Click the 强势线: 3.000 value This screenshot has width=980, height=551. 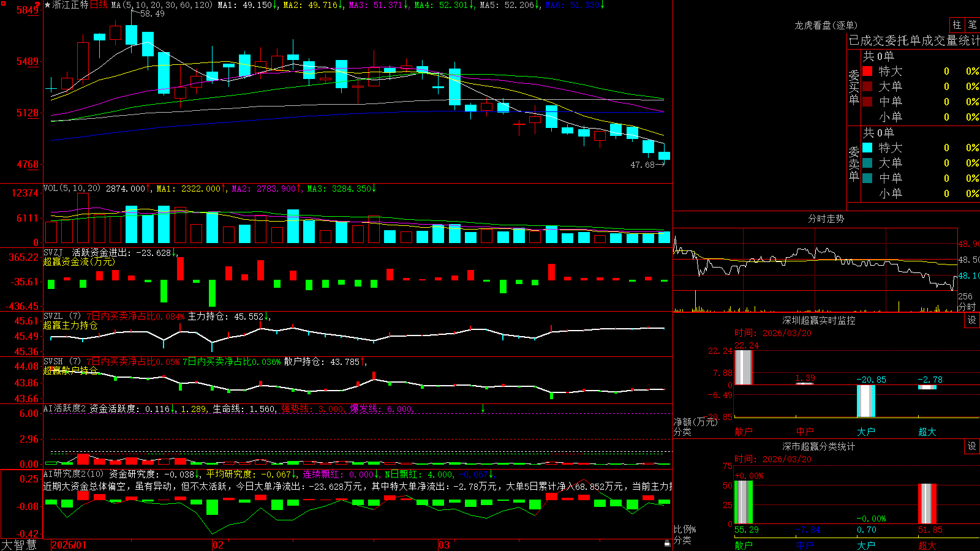312,408
